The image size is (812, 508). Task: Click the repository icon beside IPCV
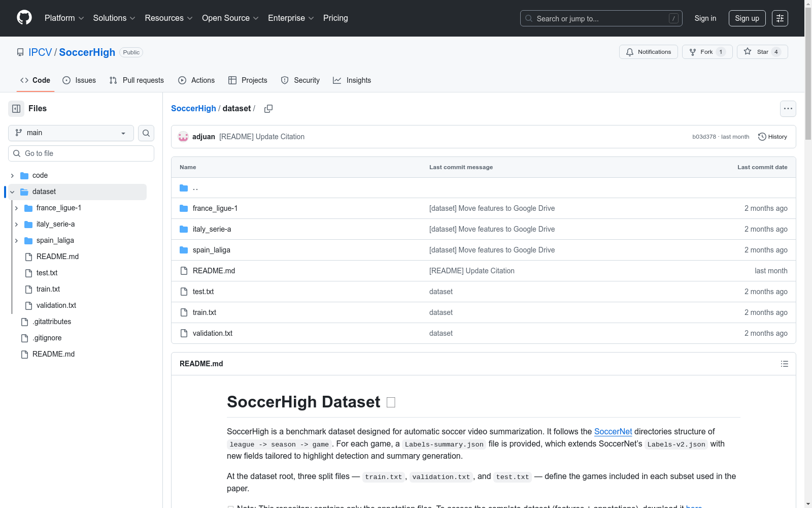(20, 52)
